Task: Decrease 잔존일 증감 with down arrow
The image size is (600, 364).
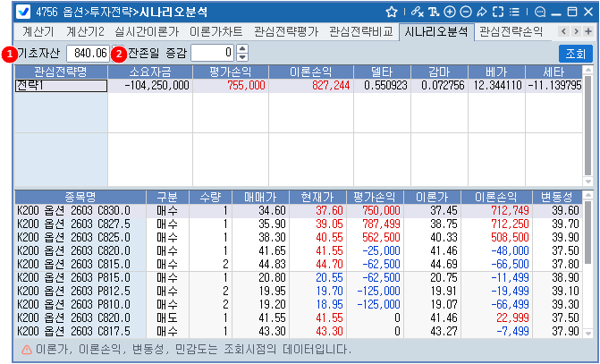Action: click(240, 56)
